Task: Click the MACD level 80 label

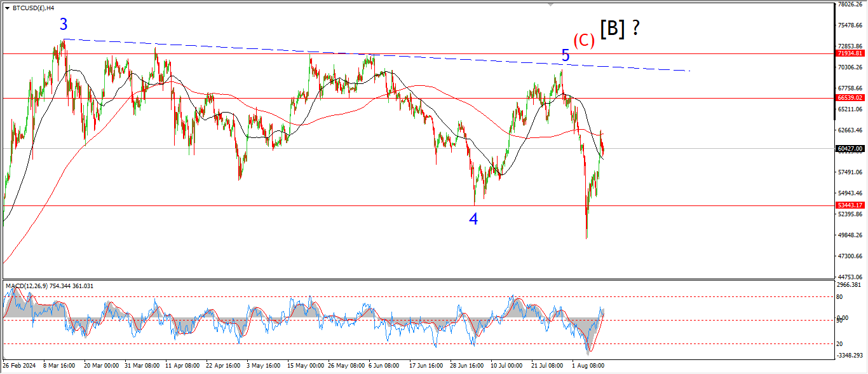Action: [x=841, y=296]
